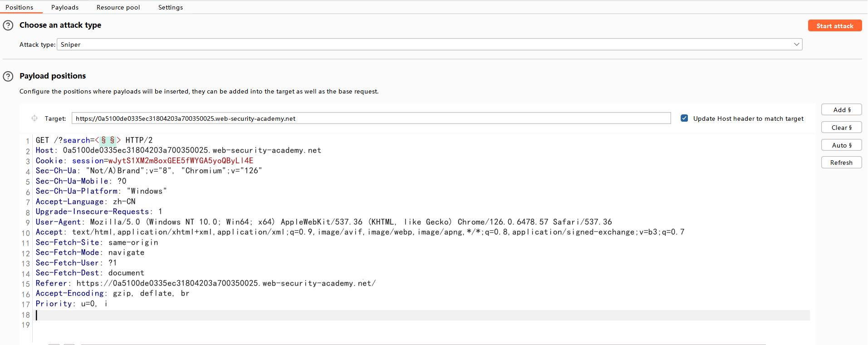The height and width of the screenshot is (345, 868).
Task: Open help icon next to Payload positions
Action: click(x=8, y=76)
